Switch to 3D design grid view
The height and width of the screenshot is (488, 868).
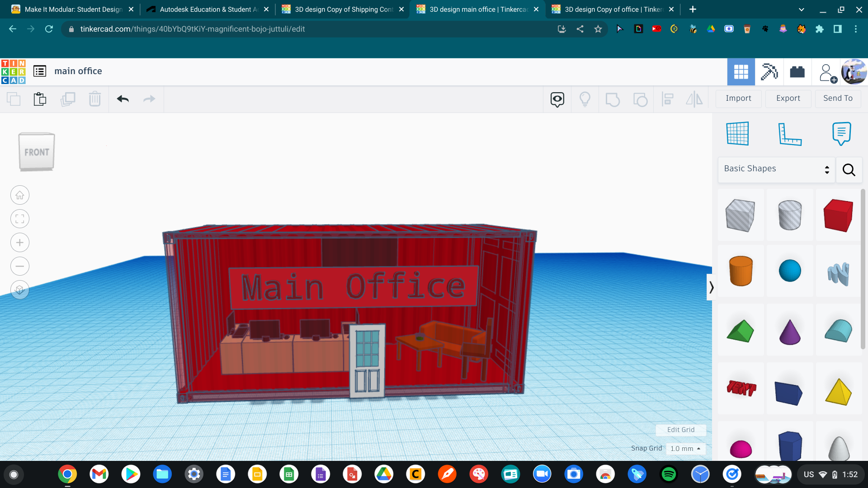741,72
